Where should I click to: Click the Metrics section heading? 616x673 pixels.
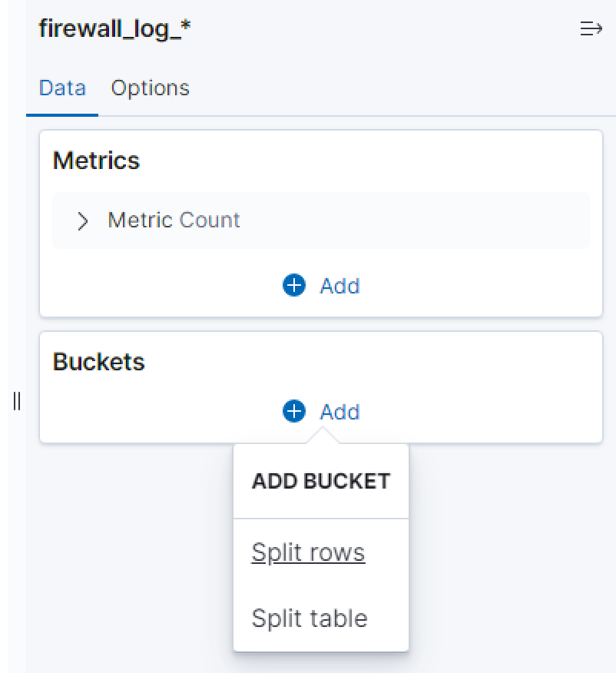(96, 161)
